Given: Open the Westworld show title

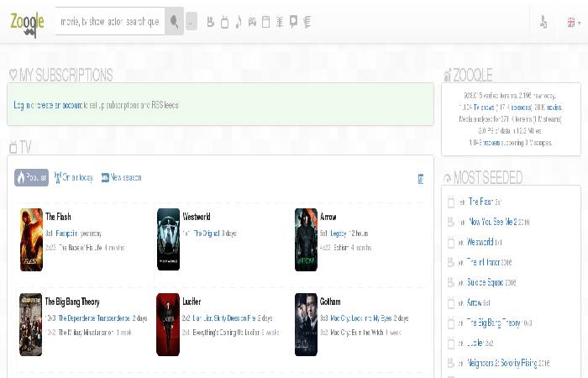Looking at the screenshot, I should 196,217.
